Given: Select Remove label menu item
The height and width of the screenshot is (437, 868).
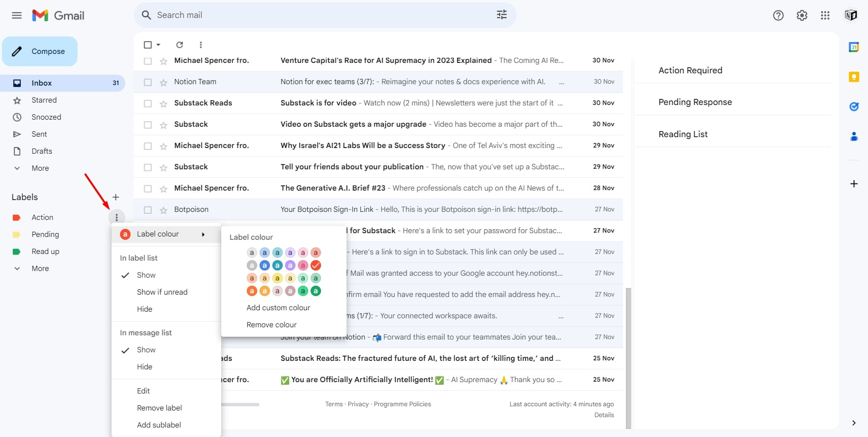Looking at the screenshot, I should [x=159, y=408].
